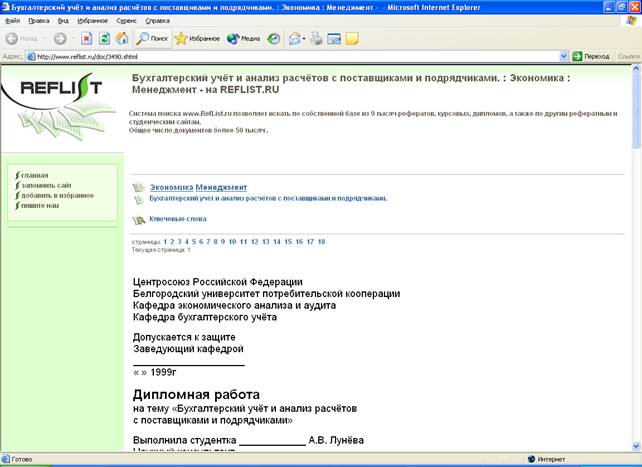Click the vertical scrollbar down arrow

click(x=636, y=446)
